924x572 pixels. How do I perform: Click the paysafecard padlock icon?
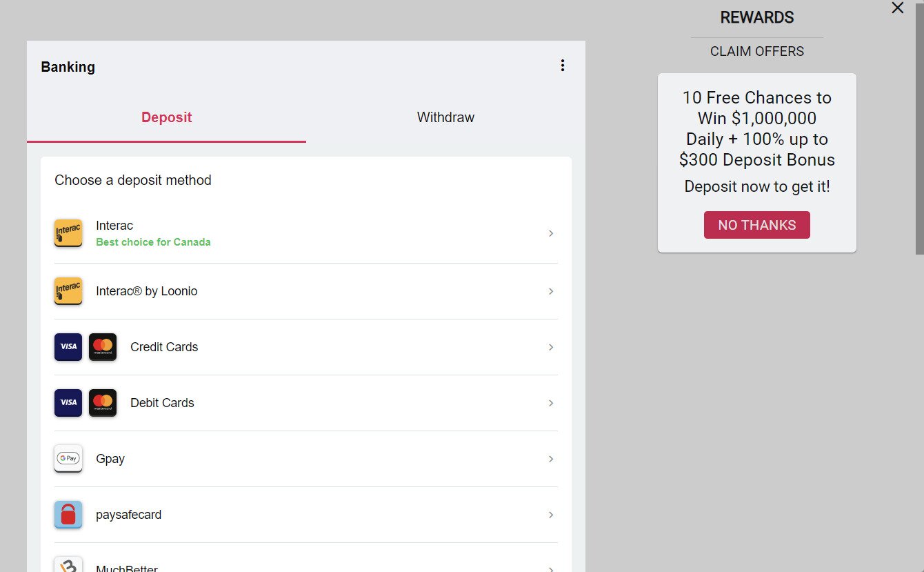click(x=68, y=515)
